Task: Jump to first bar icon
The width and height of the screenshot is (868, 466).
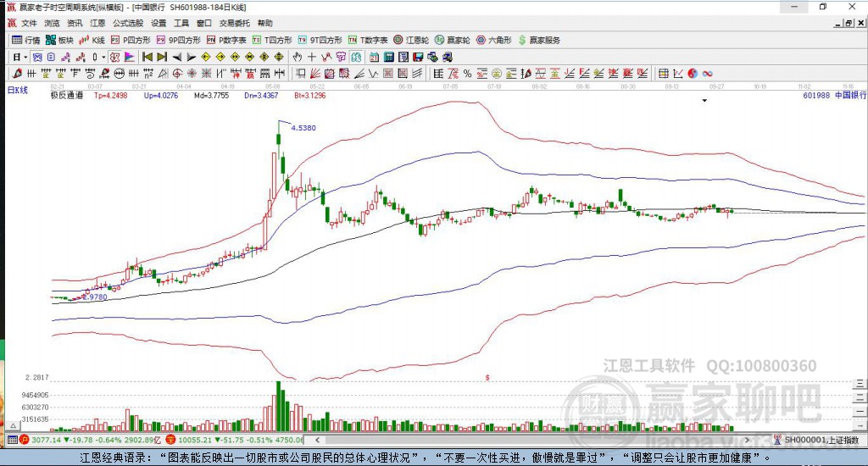Action: [x=147, y=57]
